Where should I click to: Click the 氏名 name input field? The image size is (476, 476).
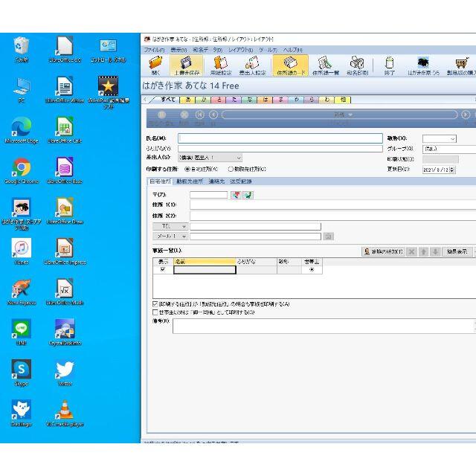click(x=280, y=138)
